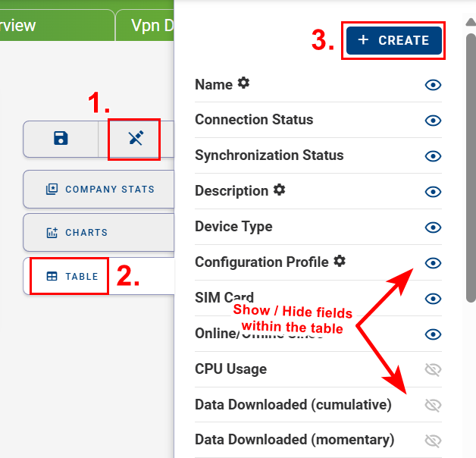476x458 pixels.
Task: Toggle Synchronization Status visibility eye
Action: point(433,156)
